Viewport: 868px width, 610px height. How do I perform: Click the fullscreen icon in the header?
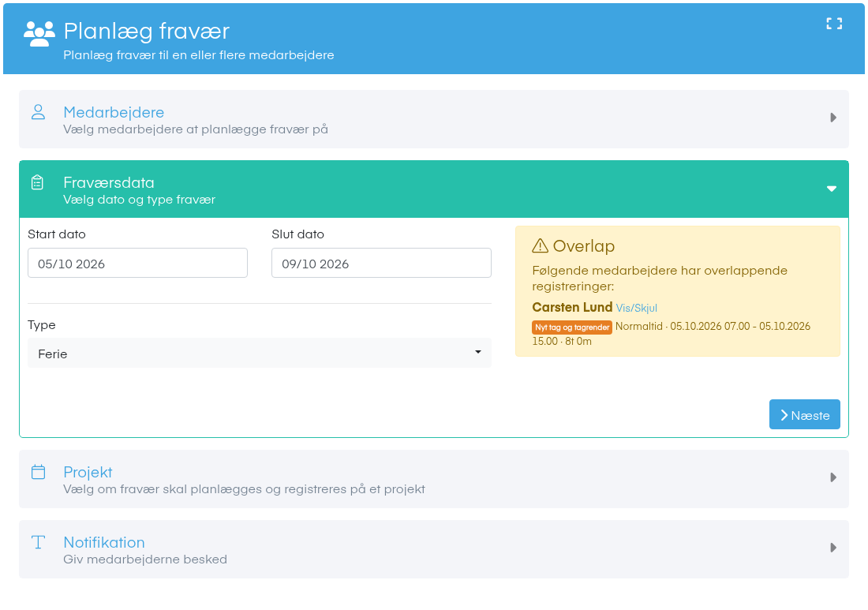(834, 24)
